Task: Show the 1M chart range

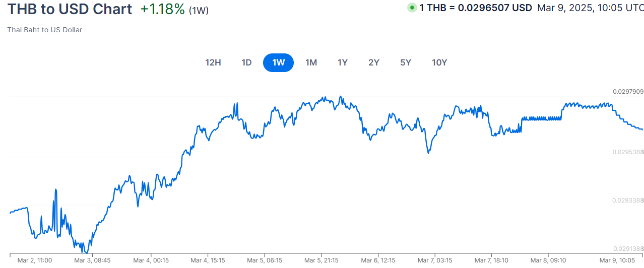Action: point(311,63)
